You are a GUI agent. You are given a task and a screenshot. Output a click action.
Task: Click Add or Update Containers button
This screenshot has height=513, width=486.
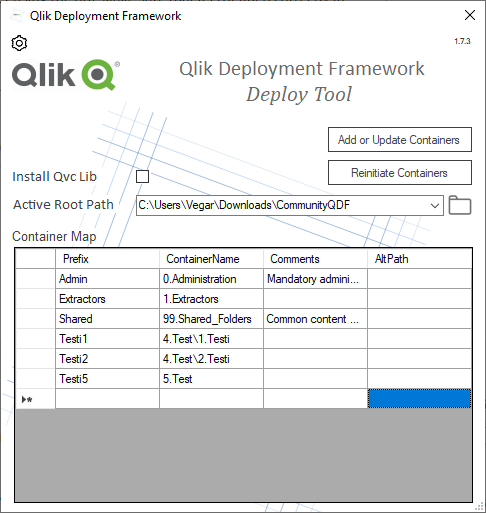[x=400, y=139]
